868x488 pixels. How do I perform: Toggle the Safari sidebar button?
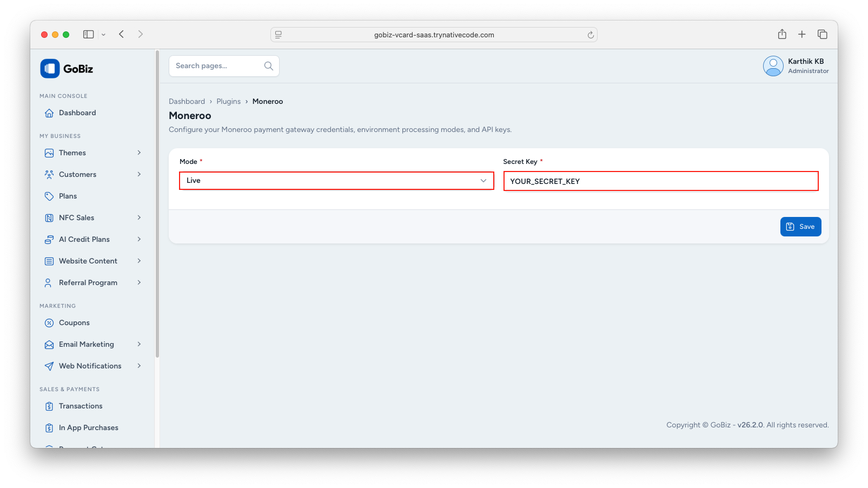click(x=89, y=34)
